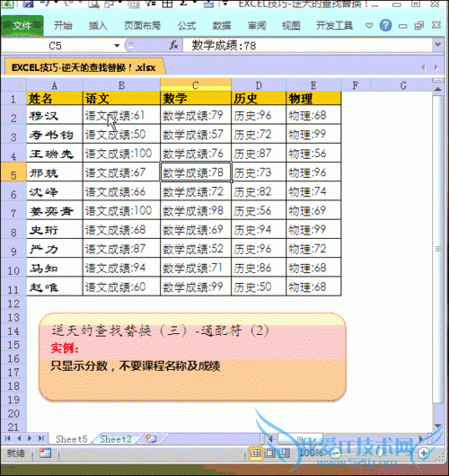Select column D header
Screen dimensions: 449x476
tap(259, 85)
